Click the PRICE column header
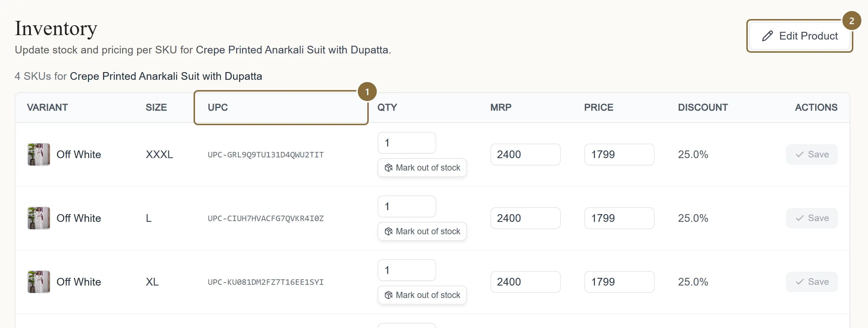The width and height of the screenshot is (868, 328). (x=599, y=108)
